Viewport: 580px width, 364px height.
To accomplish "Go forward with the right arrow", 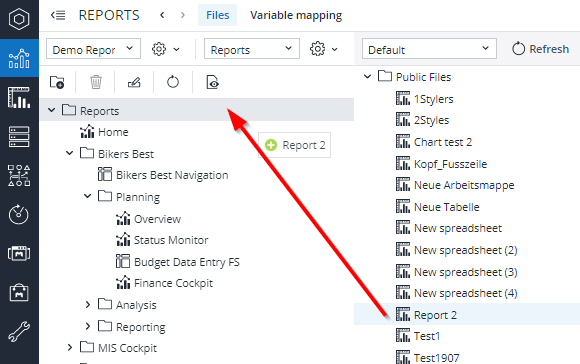I will click(183, 15).
